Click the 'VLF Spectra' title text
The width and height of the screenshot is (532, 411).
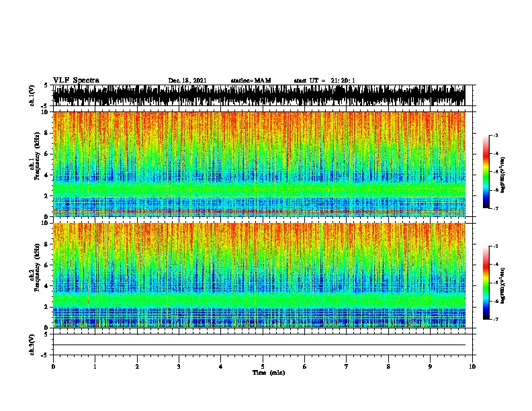76,81
